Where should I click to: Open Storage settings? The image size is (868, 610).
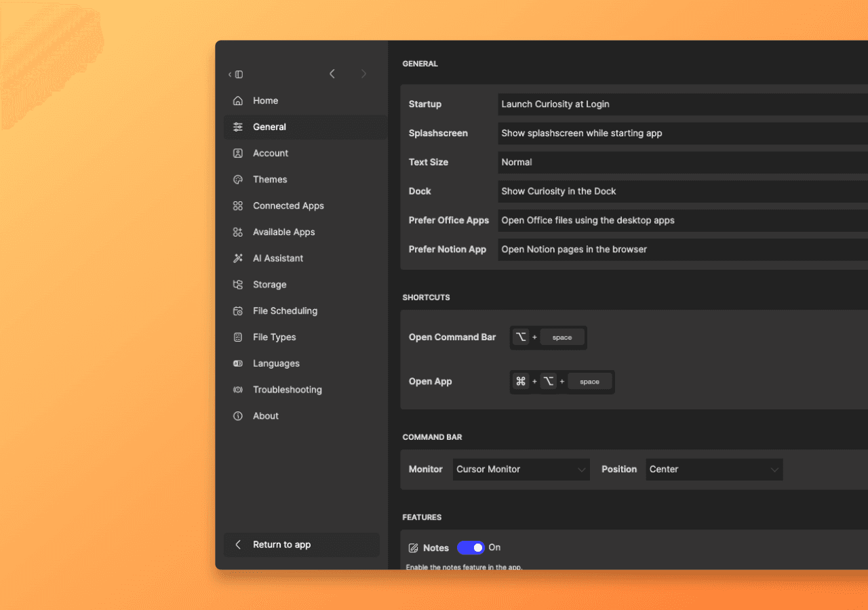[x=305, y=285]
